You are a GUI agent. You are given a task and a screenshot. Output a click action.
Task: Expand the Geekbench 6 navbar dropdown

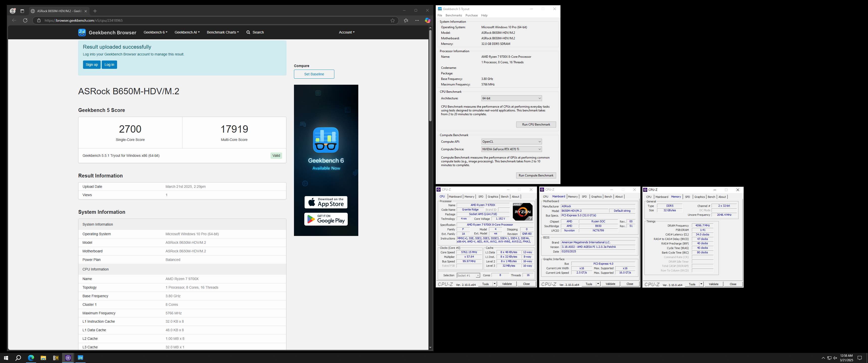pos(155,32)
